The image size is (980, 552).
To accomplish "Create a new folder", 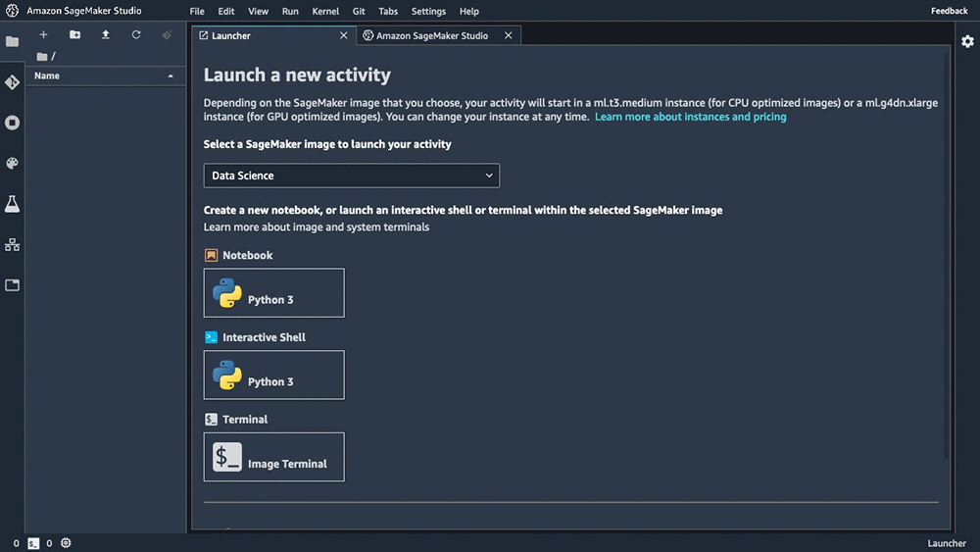I will click(x=74, y=34).
